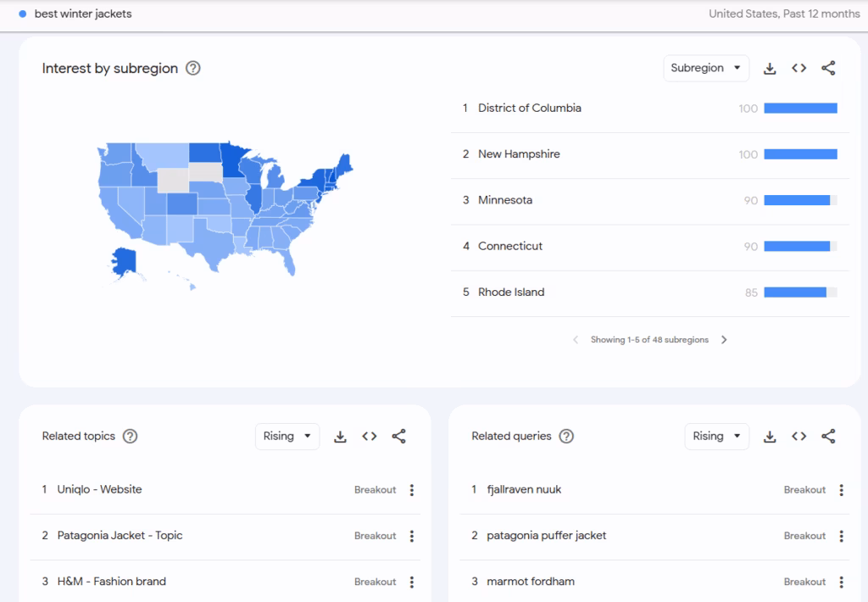Click the help icon beside Interest by subregion
The image size is (868, 602).
click(x=192, y=68)
